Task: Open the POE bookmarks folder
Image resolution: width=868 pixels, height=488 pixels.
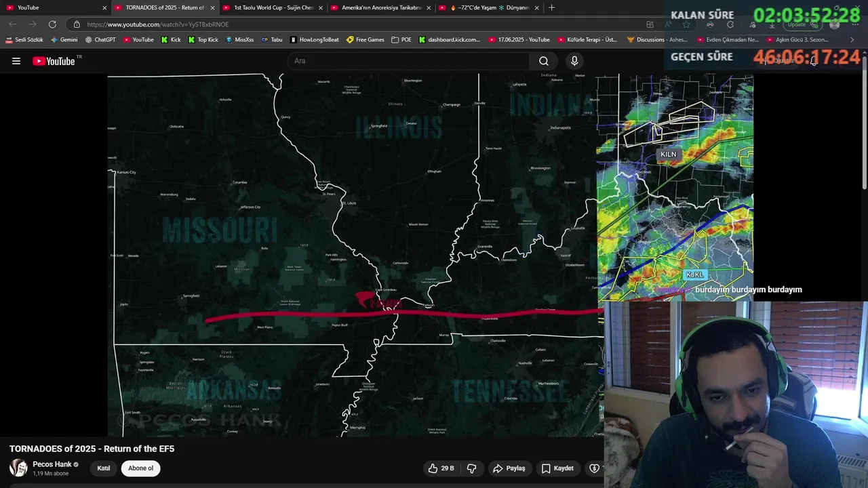Action: [x=401, y=40]
